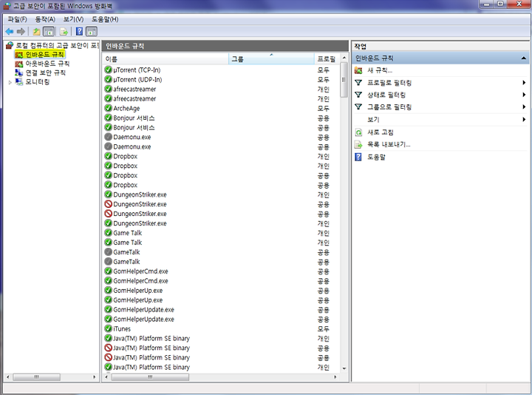Click scroll-down arrow of rules list
This screenshot has width=532, height=395.
(x=344, y=368)
